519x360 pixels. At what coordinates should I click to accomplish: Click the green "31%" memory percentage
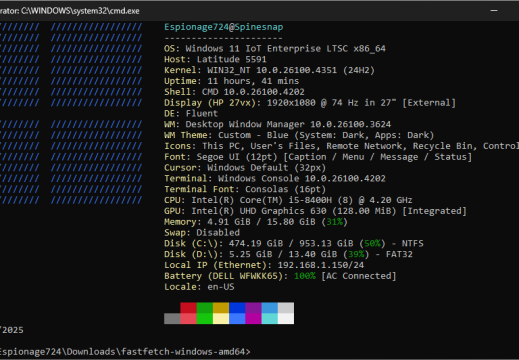point(334,222)
